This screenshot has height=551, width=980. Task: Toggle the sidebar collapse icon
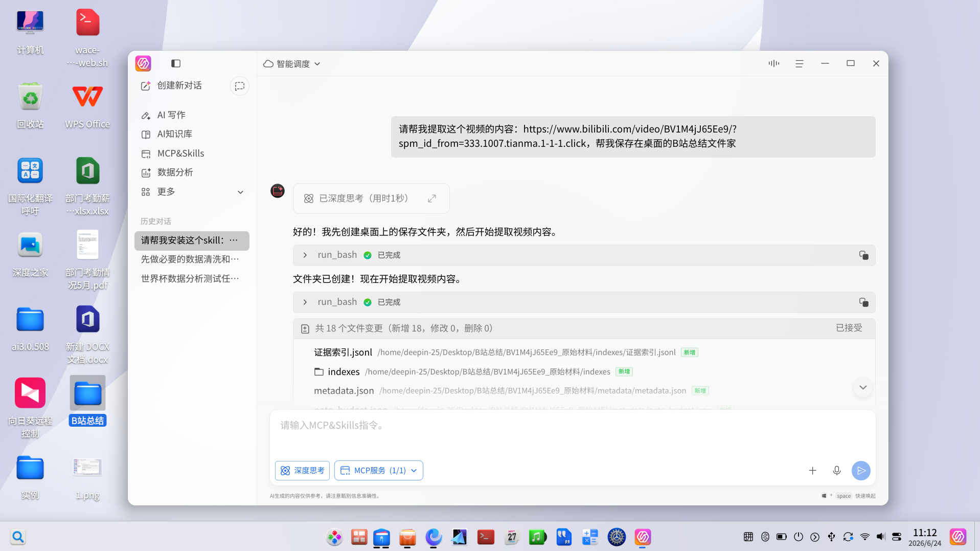point(176,63)
